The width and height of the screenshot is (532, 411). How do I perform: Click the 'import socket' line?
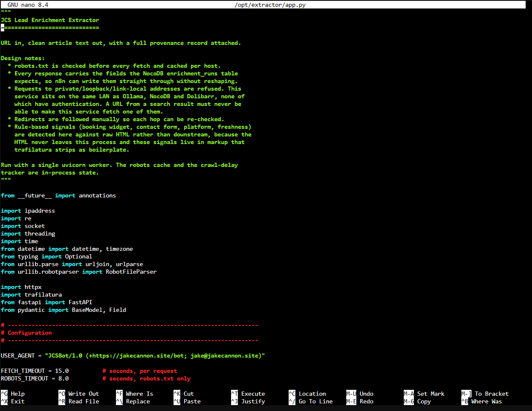tap(23, 226)
